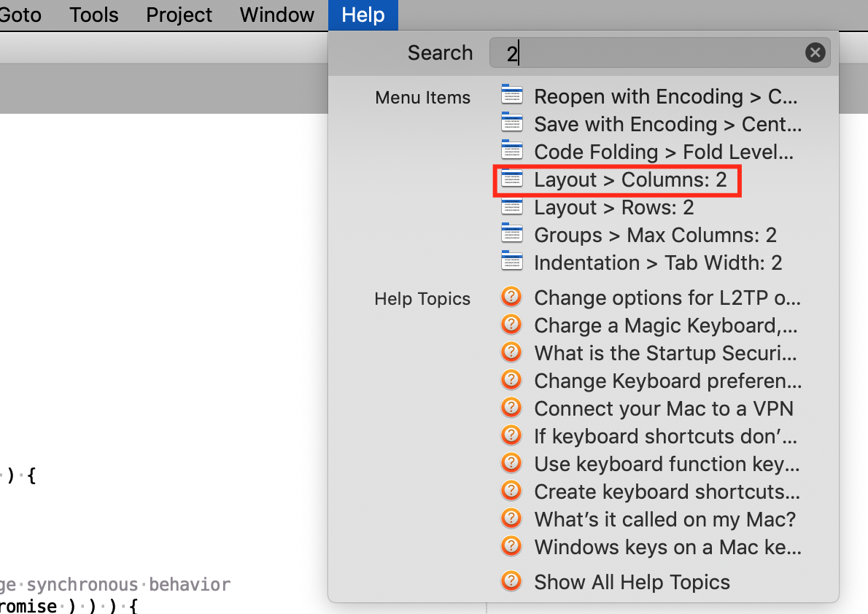Open help topic If keyboard shortcuts don't

665,436
